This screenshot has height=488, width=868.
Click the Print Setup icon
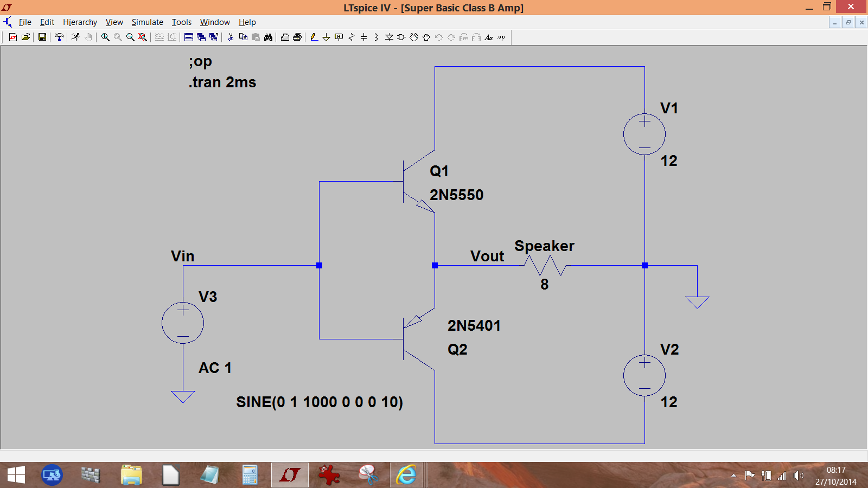pyautogui.click(x=285, y=37)
